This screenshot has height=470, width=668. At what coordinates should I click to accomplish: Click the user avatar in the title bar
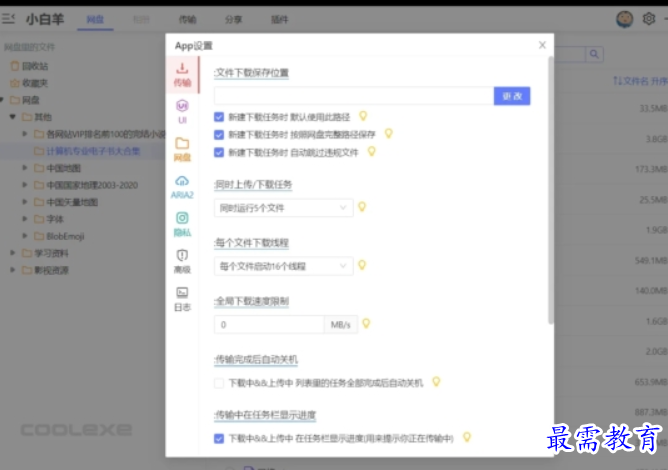click(625, 19)
